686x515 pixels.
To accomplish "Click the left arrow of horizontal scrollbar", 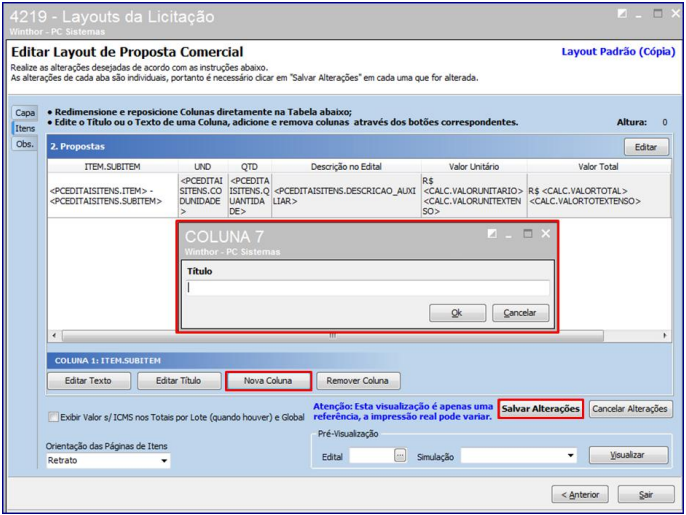I will (x=54, y=336).
